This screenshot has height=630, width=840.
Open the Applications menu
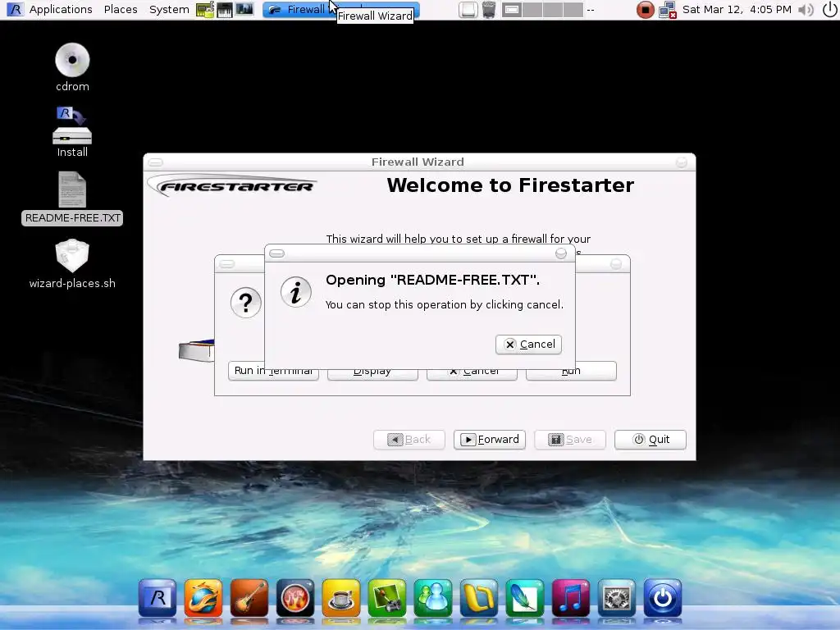pyautogui.click(x=61, y=9)
